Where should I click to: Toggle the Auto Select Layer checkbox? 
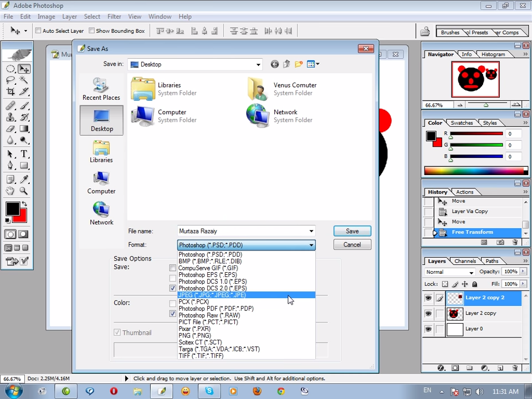point(38,30)
